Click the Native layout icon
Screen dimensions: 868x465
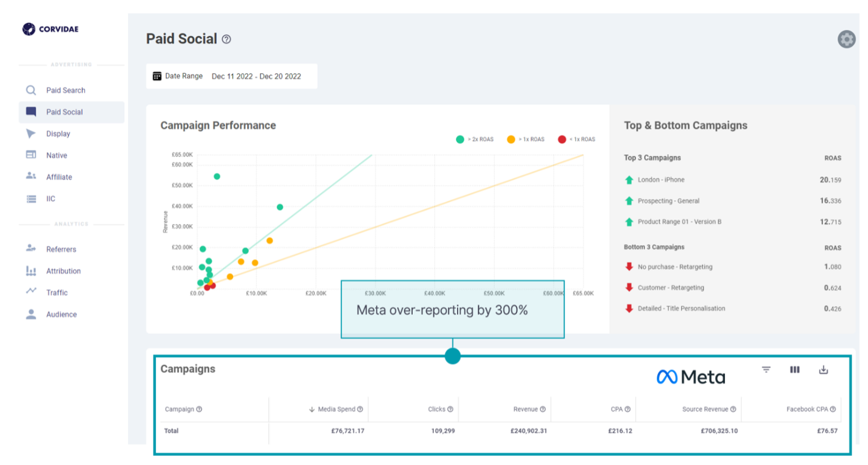tap(31, 155)
